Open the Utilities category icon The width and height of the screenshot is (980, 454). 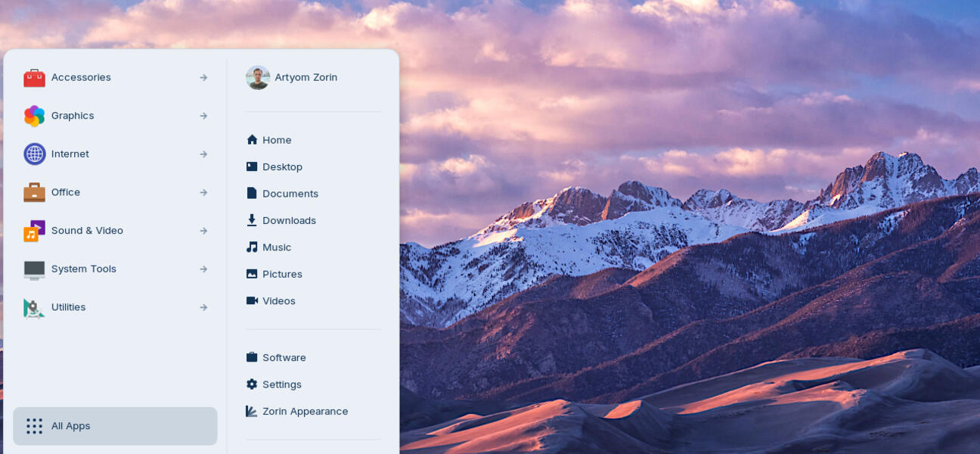[x=34, y=307]
